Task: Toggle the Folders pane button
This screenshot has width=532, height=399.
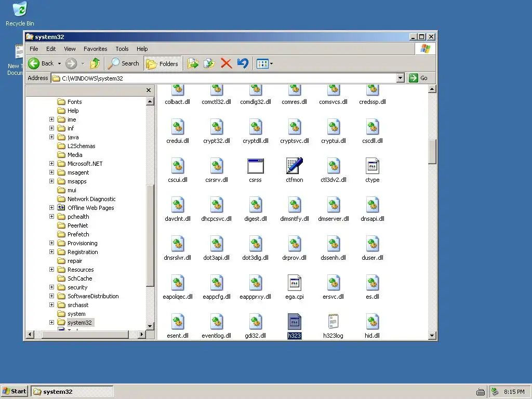Action: tap(163, 63)
